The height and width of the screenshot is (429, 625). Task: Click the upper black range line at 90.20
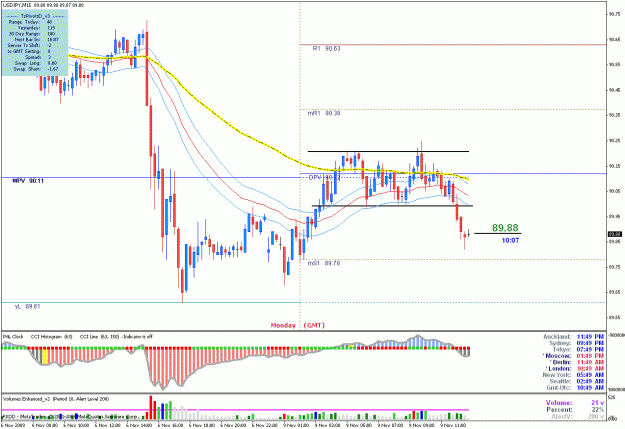click(x=388, y=152)
